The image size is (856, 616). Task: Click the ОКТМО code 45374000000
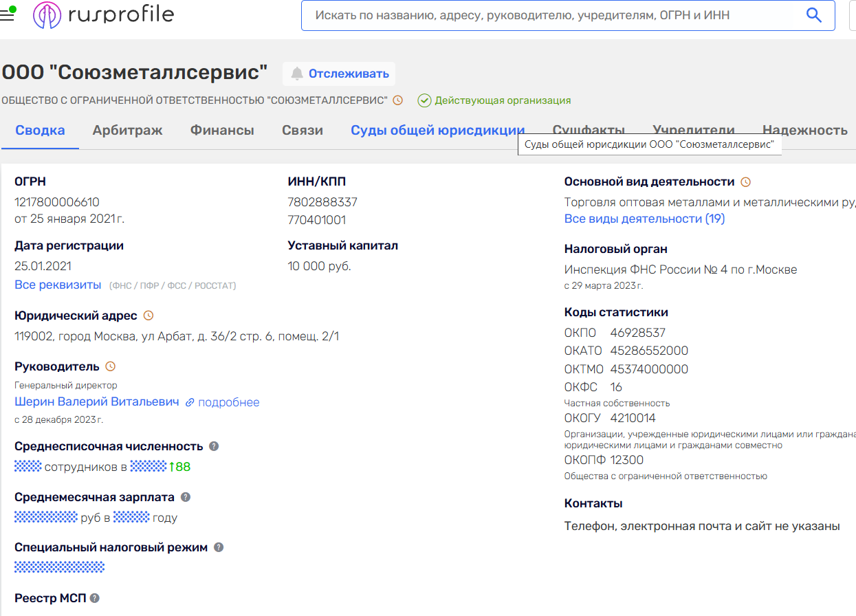649,369
